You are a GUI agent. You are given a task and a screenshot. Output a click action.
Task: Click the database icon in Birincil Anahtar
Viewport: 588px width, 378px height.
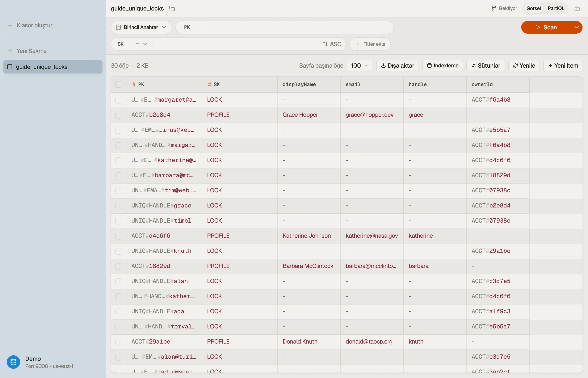click(x=118, y=27)
